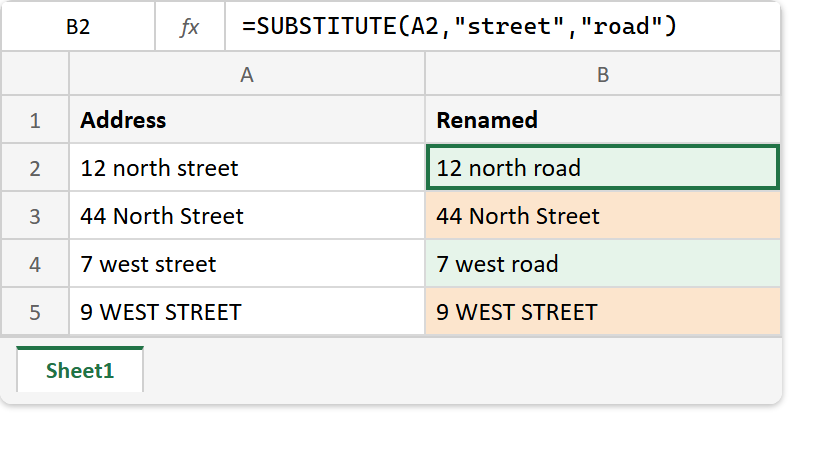
Task: Select cell "7 west road"
Action: 603,264
